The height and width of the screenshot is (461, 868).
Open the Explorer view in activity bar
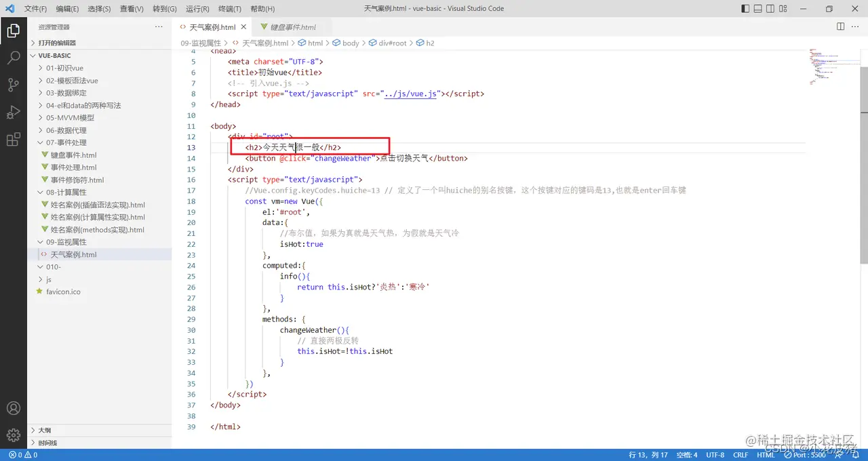(x=13, y=31)
